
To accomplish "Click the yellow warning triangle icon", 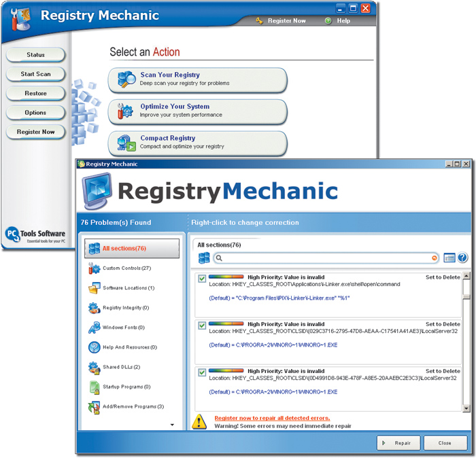I will tap(199, 421).
